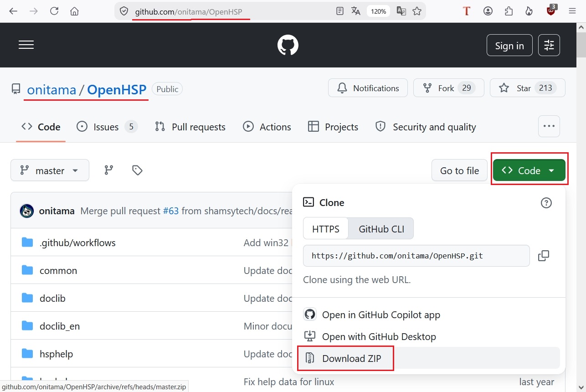This screenshot has width=586, height=392.
Task: Fork the OpenHSP repository
Action: click(x=448, y=88)
